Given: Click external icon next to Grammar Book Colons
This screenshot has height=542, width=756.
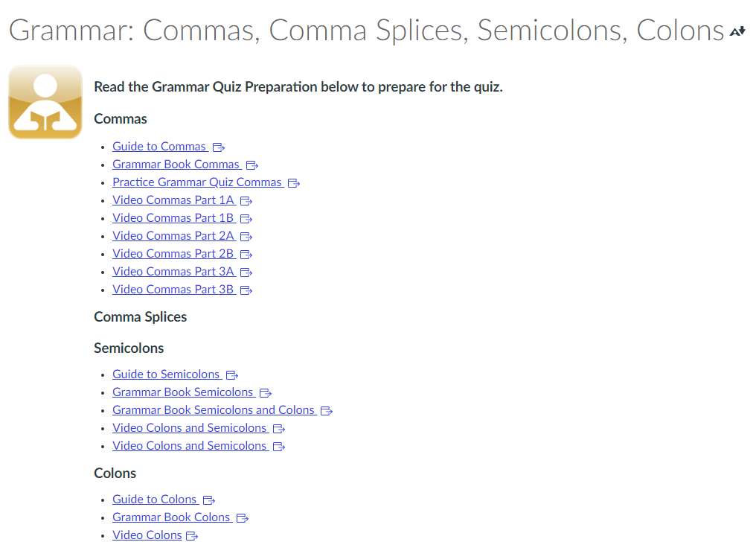Looking at the screenshot, I should pyautogui.click(x=242, y=518).
